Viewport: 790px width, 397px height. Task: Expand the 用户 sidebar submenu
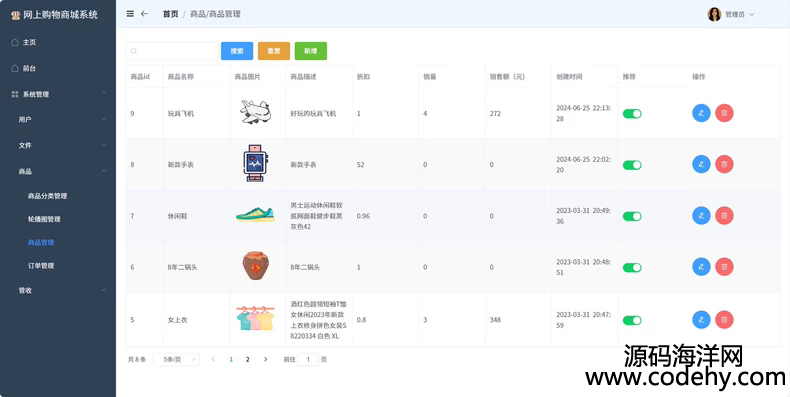pos(58,119)
